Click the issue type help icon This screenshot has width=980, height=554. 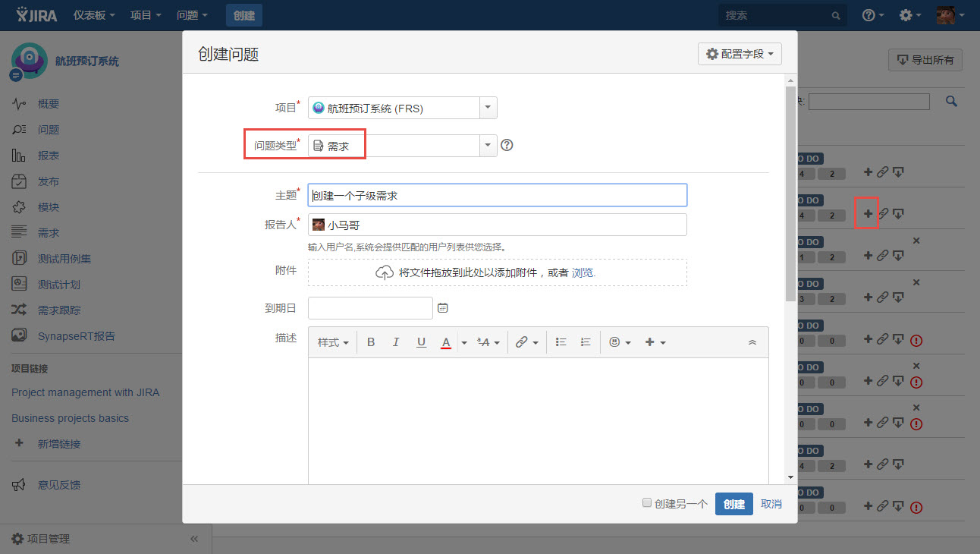(507, 145)
